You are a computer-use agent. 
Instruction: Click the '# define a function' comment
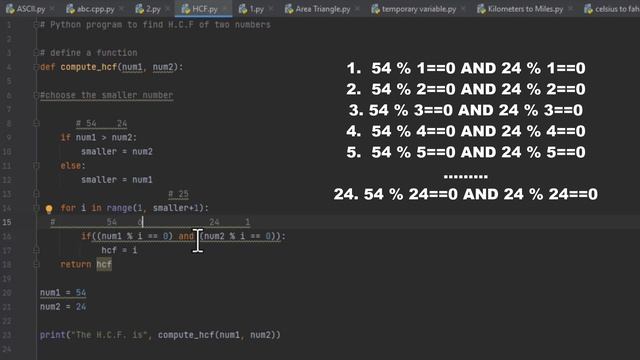pos(89,53)
